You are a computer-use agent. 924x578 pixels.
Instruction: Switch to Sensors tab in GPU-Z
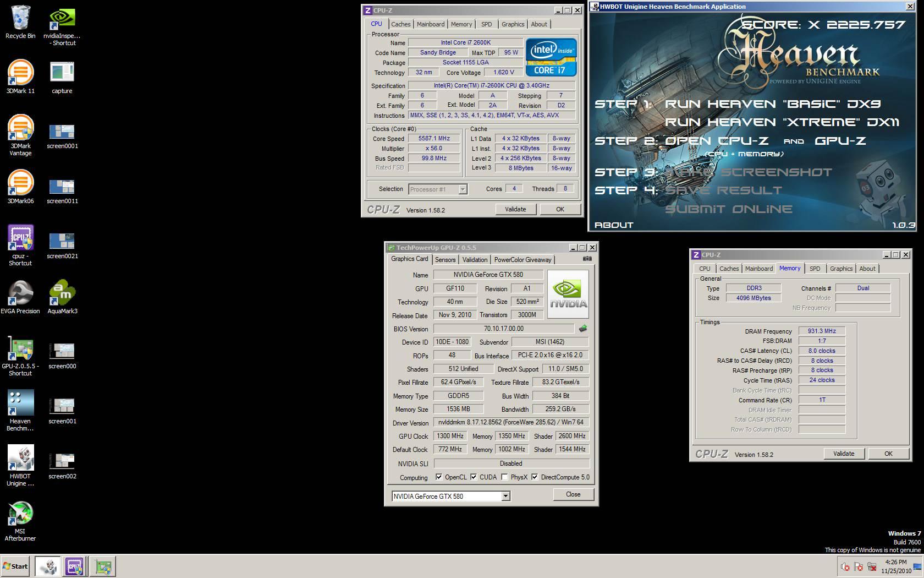(x=445, y=260)
